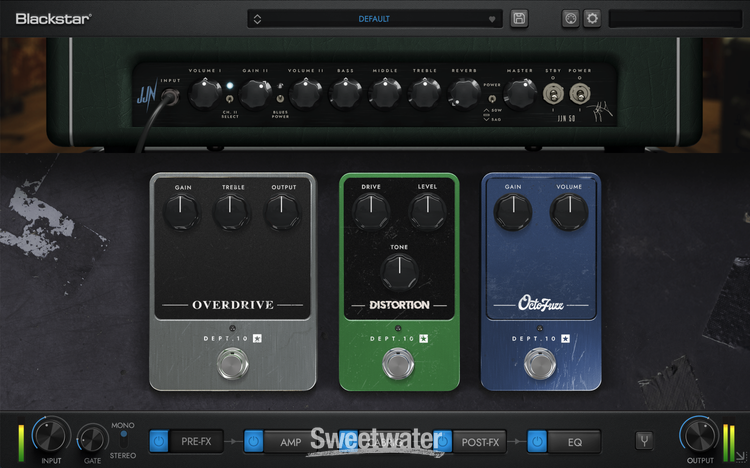The height and width of the screenshot is (468, 750).
Task: Click the Distortion pedal DRIVE knob
Action: coord(371,212)
